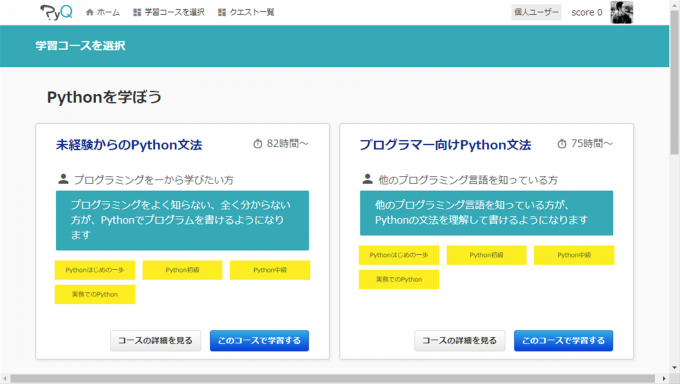Image resolution: width=680 pixels, height=384 pixels.
Task: Click the clock icon beside 82時間～
Action: point(258,144)
